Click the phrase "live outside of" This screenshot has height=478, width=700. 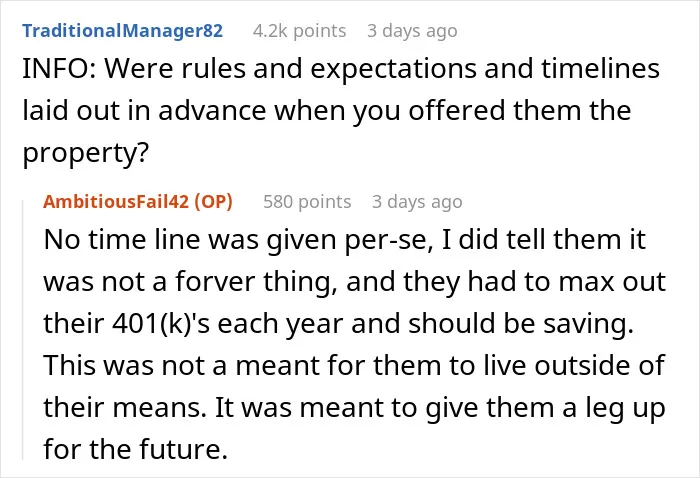click(575, 366)
